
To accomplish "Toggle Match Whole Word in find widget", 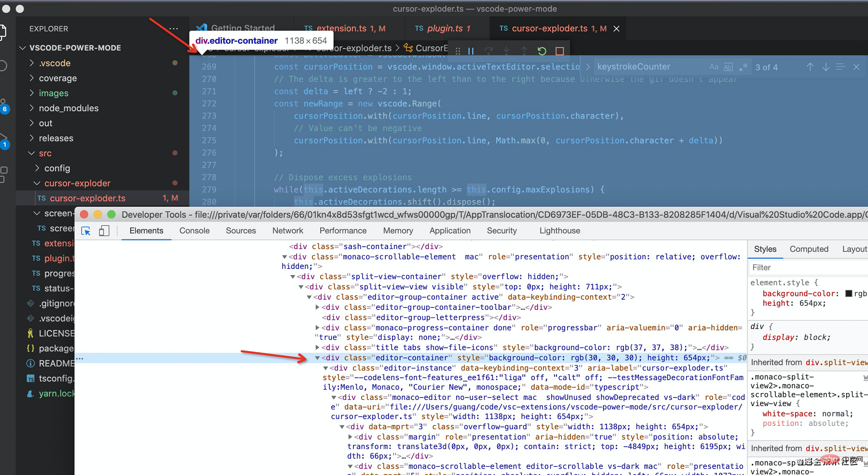I will (729, 67).
